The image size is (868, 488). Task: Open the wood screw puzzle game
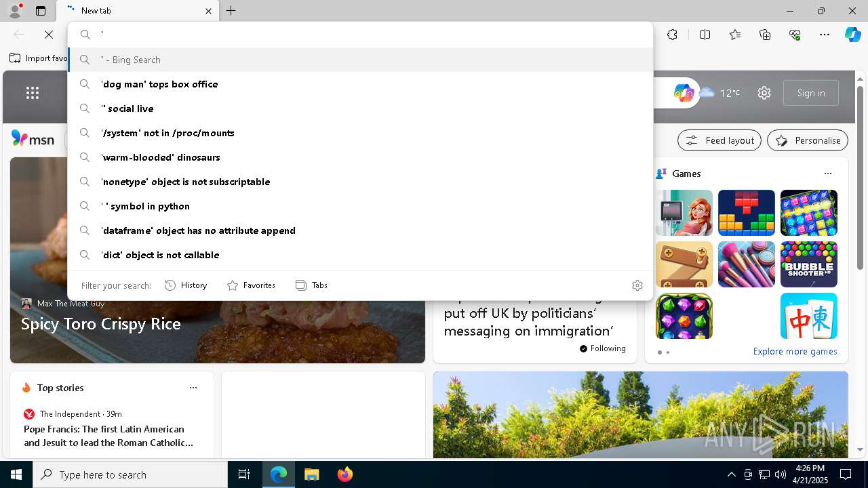[x=684, y=264]
